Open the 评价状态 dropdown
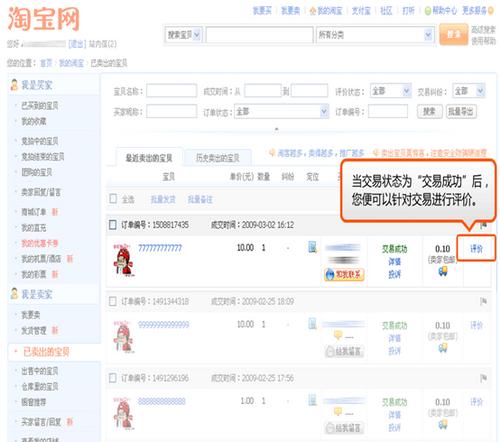This screenshot has height=442, width=500. [x=391, y=91]
